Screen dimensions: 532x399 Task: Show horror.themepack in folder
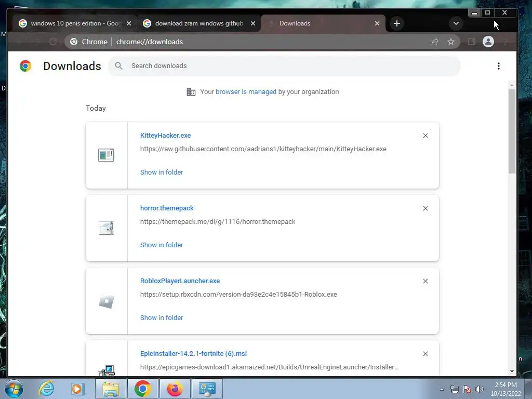pyautogui.click(x=162, y=245)
